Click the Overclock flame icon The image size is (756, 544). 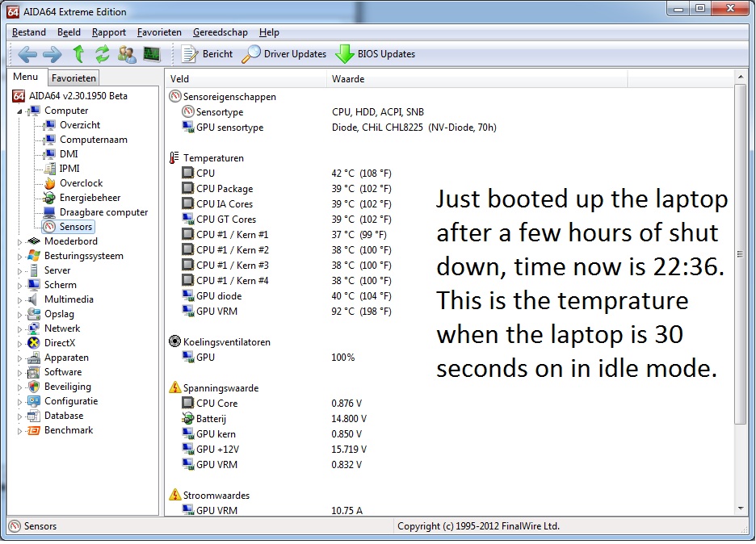(49, 183)
